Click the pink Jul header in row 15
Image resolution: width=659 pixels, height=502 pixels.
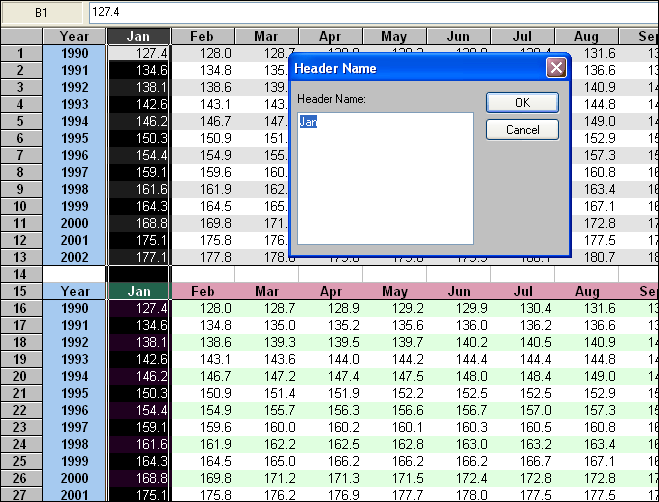(x=523, y=291)
